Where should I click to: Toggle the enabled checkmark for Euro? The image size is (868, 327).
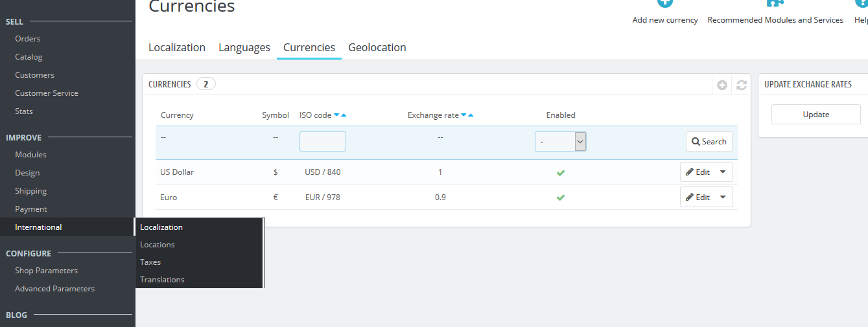pos(561,197)
